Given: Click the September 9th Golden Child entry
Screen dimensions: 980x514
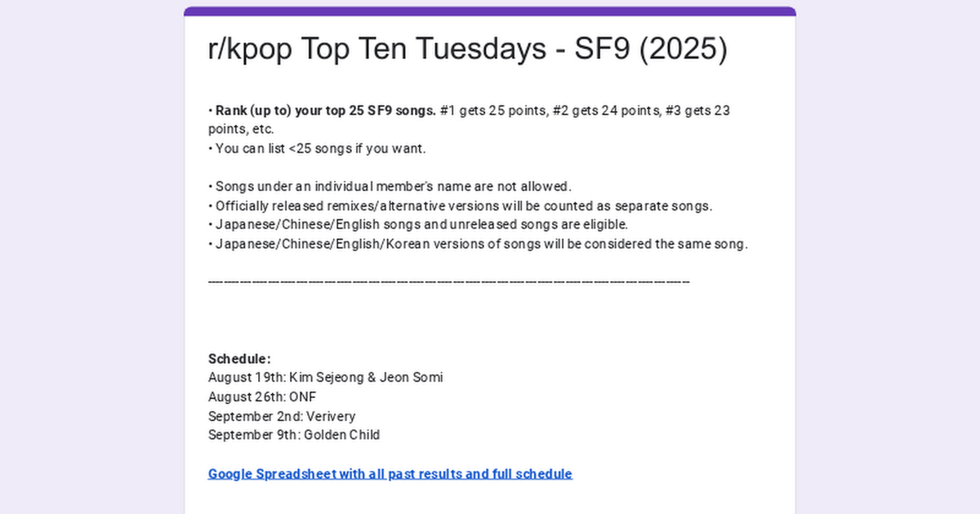Looking at the screenshot, I should [294, 435].
